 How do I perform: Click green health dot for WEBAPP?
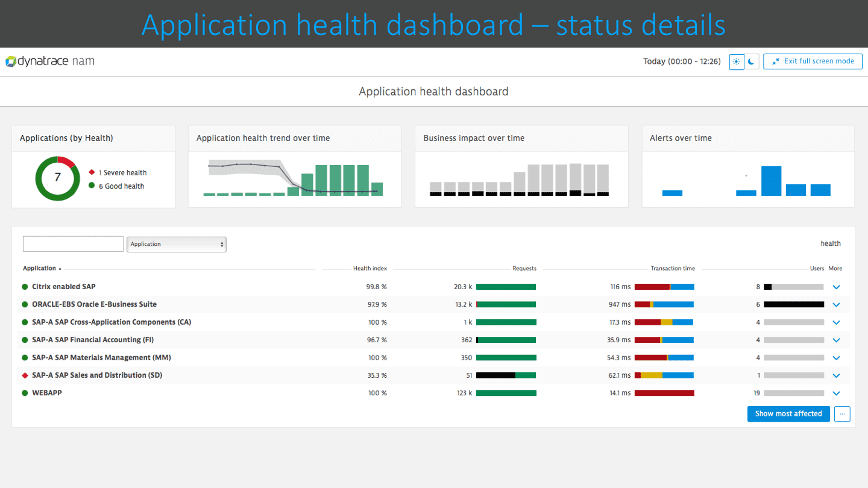coord(25,393)
